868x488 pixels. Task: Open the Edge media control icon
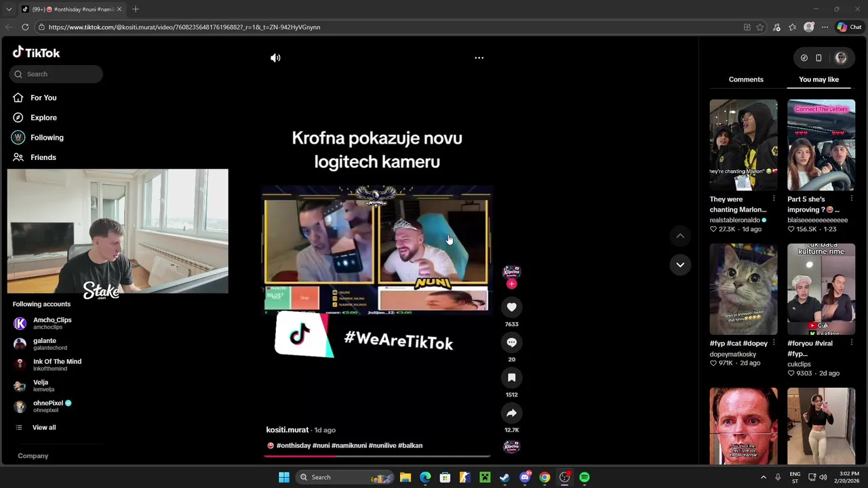[776, 27]
